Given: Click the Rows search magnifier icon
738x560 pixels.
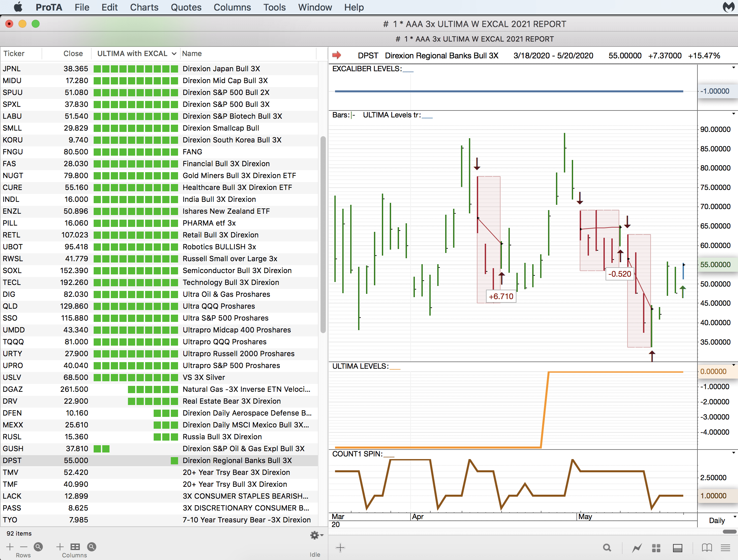Looking at the screenshot, I should pos(38,547).
